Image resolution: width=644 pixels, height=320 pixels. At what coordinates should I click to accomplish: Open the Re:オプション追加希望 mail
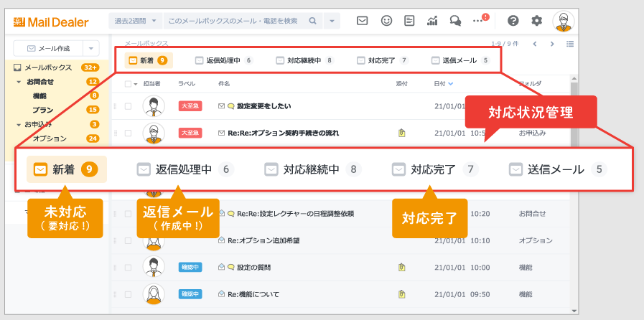coord(263,240)
